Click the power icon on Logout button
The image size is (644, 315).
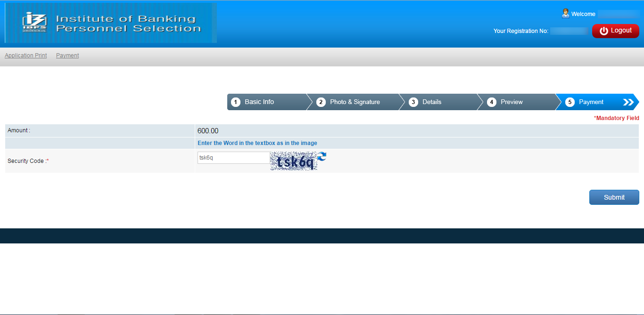coord(603,31)
